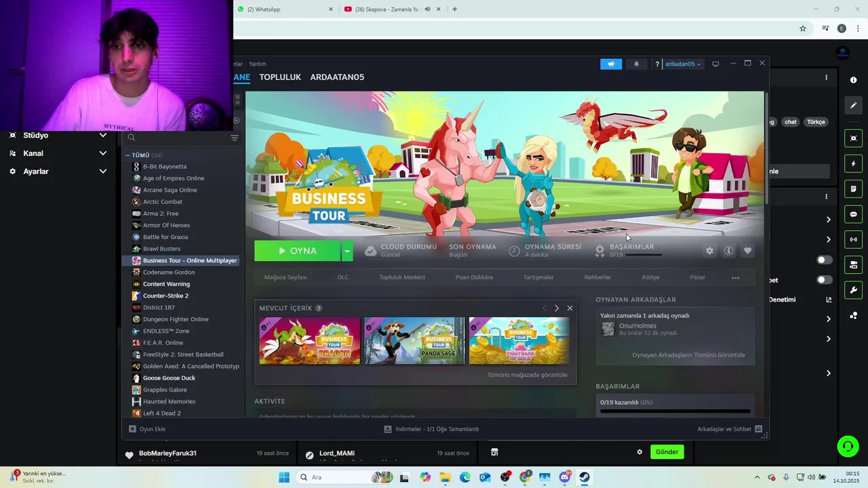Open File Explorer from taskbar
Image resolution: width=868 pixels, height=488 pixels.
tap(446, 477)
